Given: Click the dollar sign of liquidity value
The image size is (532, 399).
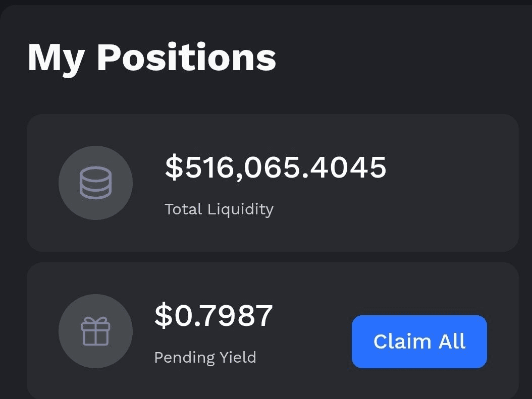Looking at the screenshot, I should tap(173, 167).
